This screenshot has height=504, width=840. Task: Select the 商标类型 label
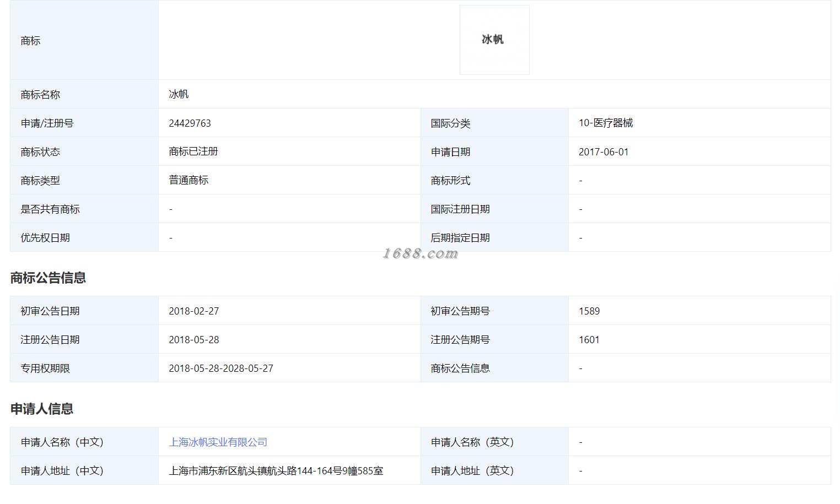click(x=40, y=180)
